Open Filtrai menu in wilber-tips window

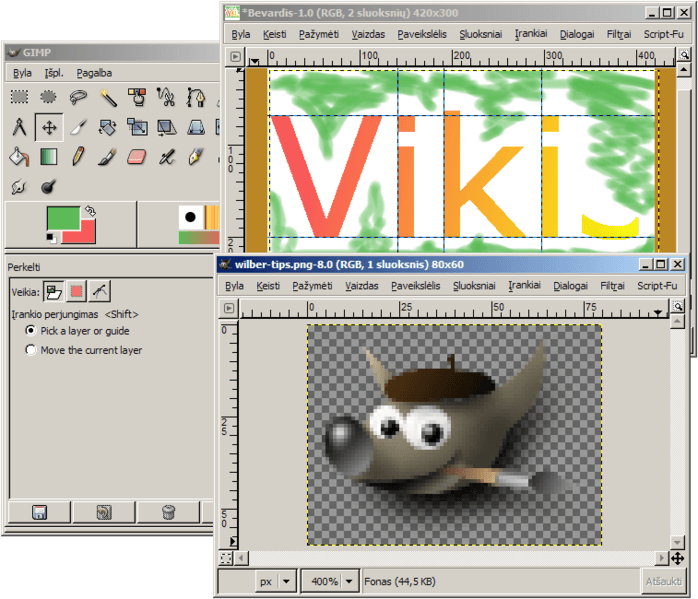[x=617, y=286]
